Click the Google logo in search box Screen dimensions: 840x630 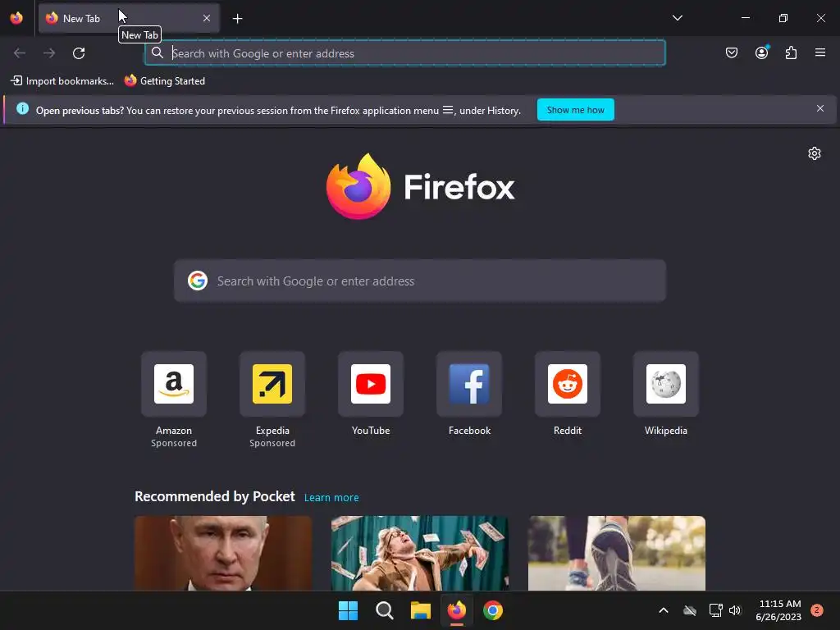[198, 281]
